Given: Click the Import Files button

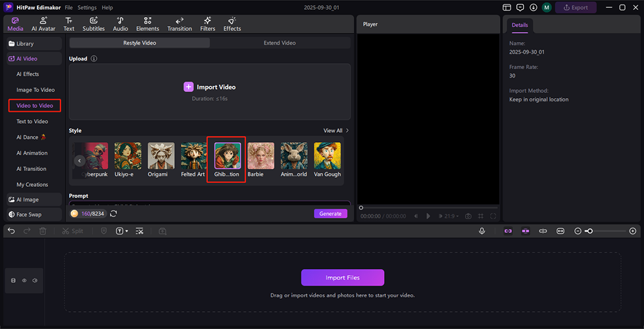Looking at the screenshot, I should tap(342, 277).
